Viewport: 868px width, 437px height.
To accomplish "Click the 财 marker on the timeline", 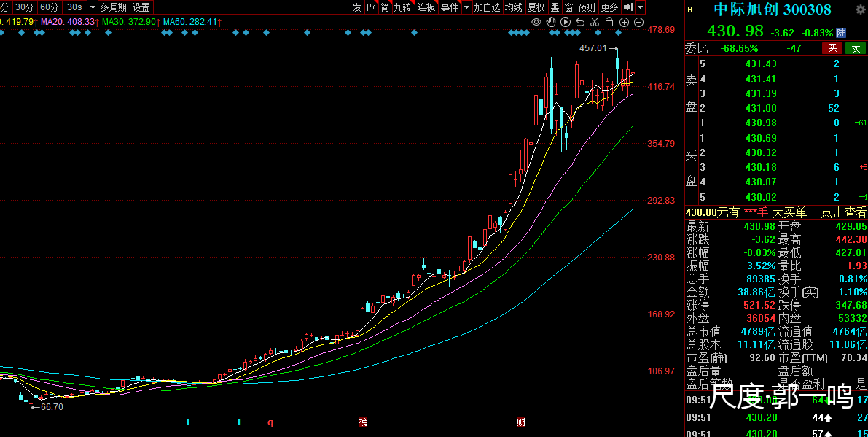I will pyautogui.click(x=521, y=422).
